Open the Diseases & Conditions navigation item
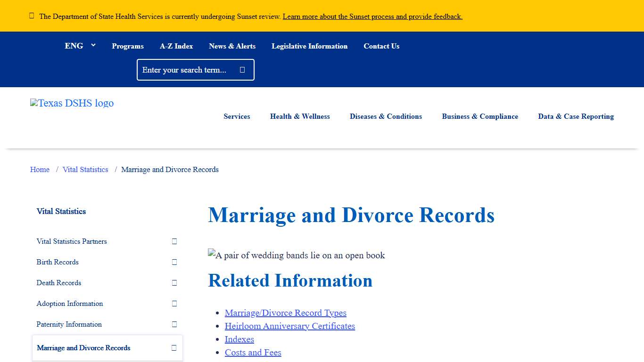Image resolution: width=644 pixels, height=362 pixels. [386, 116]
